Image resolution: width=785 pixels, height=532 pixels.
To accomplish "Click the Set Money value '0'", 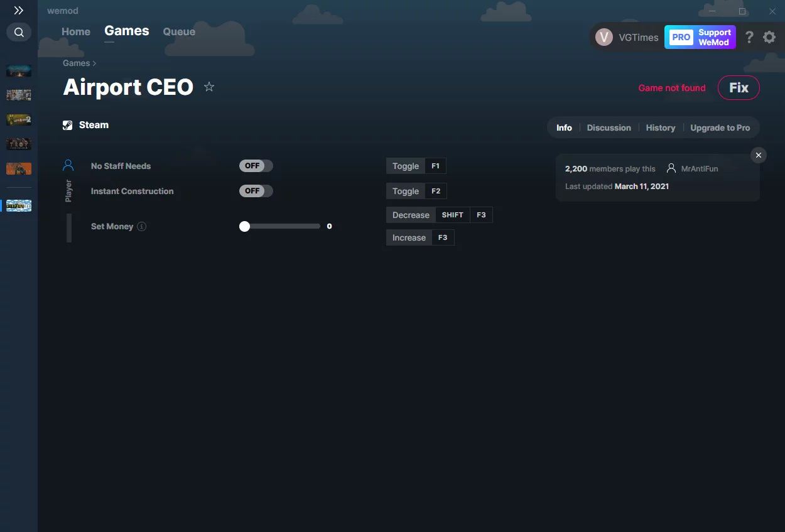I will 330,226.
